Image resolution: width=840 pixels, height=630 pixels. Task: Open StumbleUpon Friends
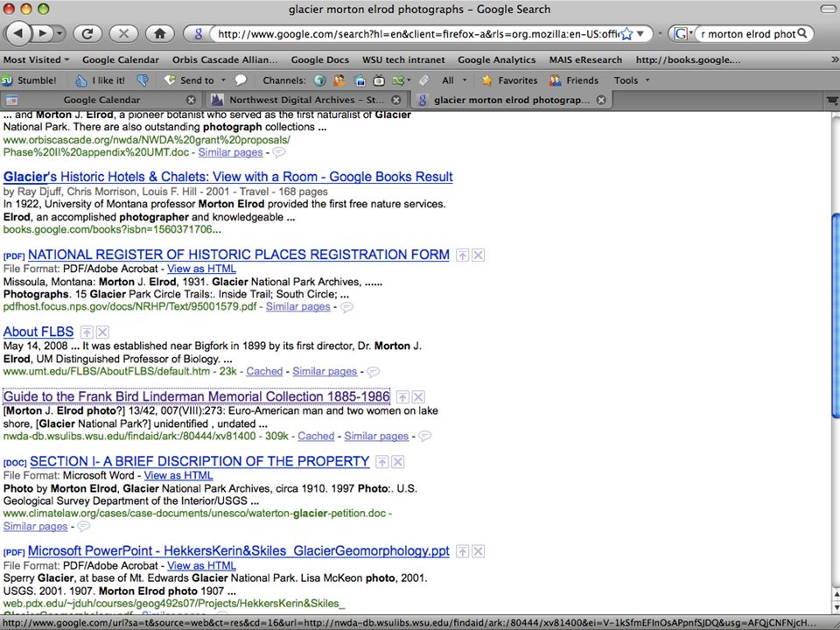click(574, 80)
